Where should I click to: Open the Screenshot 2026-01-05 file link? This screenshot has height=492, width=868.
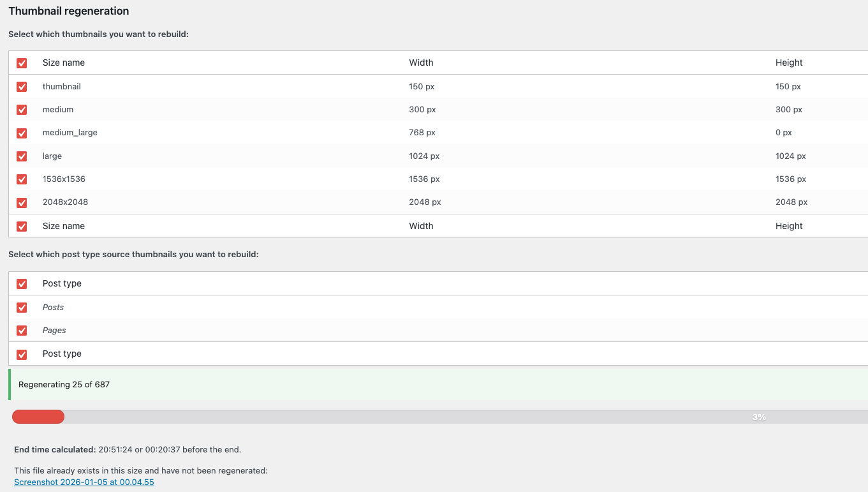tap(84, 482)
